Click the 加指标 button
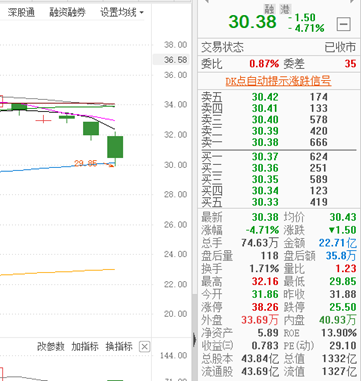361x381 pixels. 85,347
